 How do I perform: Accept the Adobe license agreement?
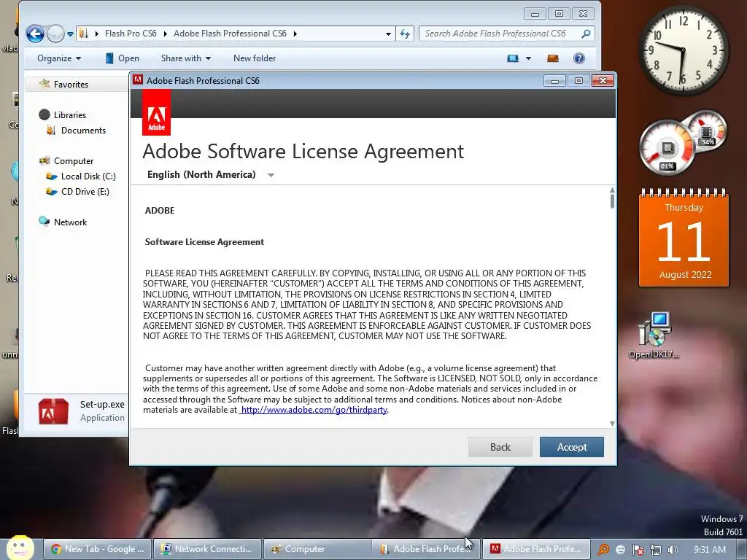coord(572,447)
